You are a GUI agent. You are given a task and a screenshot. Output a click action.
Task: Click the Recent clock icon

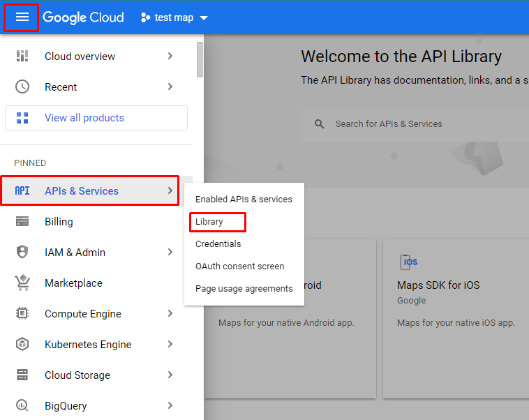(x=22, y=87)
